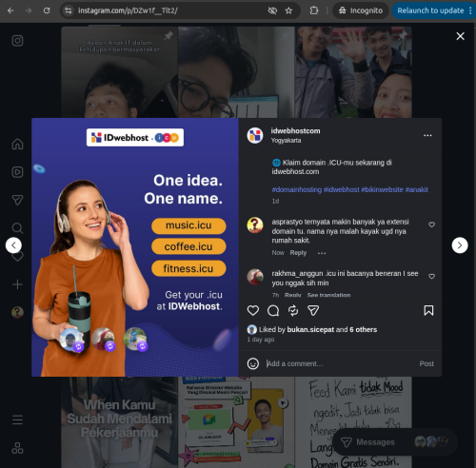Open the group selfie post thumbnail
The height and width of the screenshot is (468, 476).
point(353,72)
